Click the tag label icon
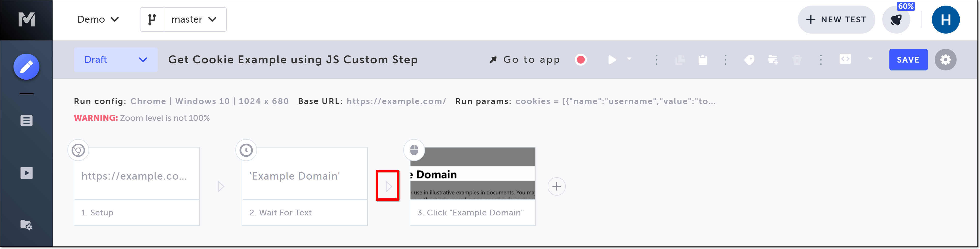The height and width of the screenshot is (249, 980). pos(749,60)
